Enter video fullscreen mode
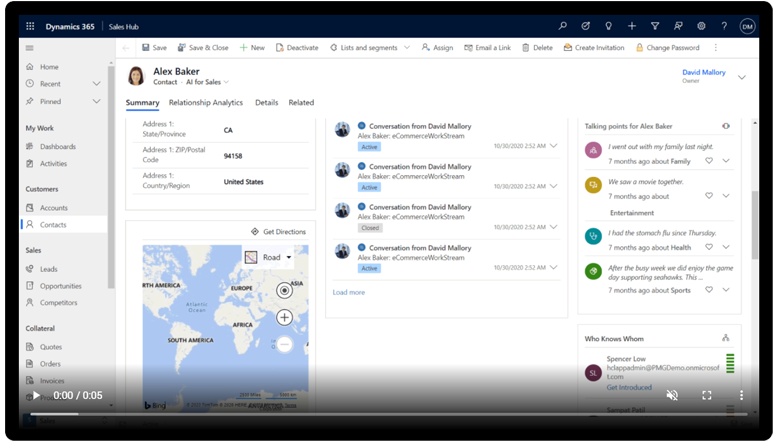This screenshot has height=441, width=774. (x=707, y=395)
